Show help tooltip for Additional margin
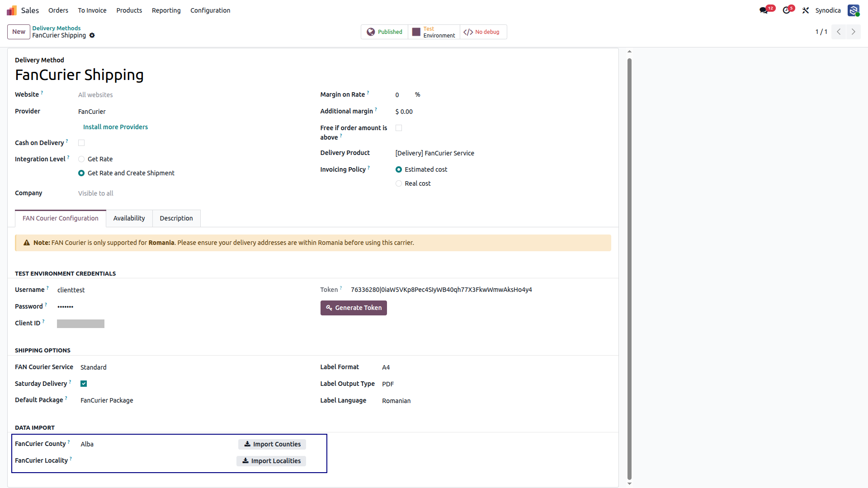This screenshot has width=868, height=488. [x=376, y=109]
